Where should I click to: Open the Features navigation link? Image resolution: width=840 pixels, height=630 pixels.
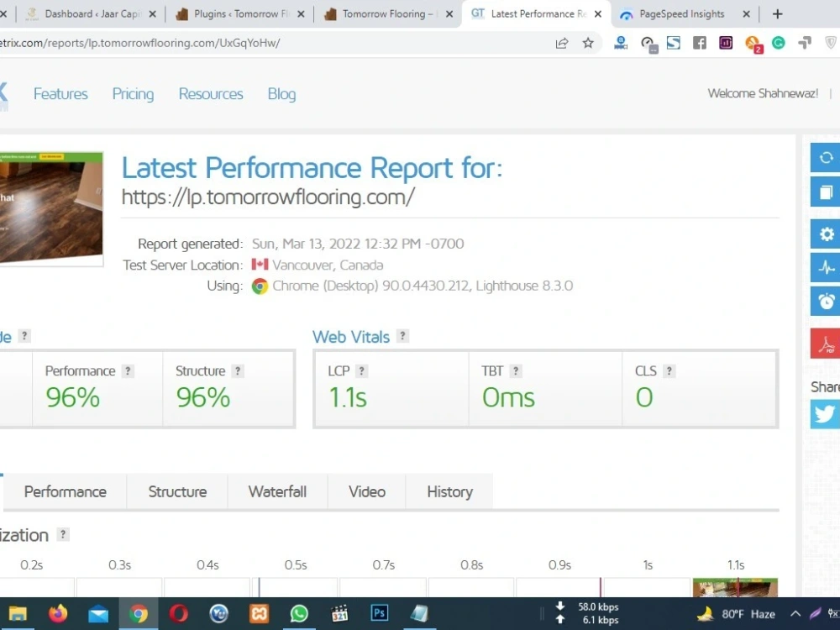point(60,94)
